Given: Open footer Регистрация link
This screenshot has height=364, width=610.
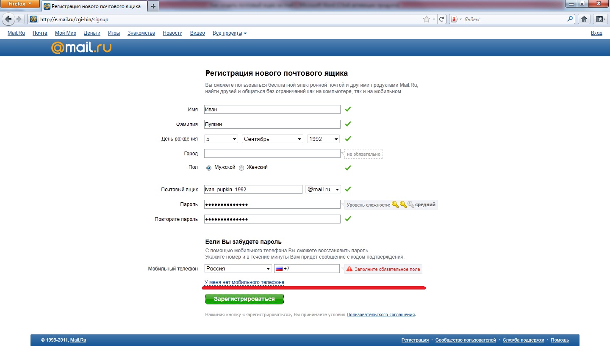Looking at the screenshot, I should click(x=415, y=340).
